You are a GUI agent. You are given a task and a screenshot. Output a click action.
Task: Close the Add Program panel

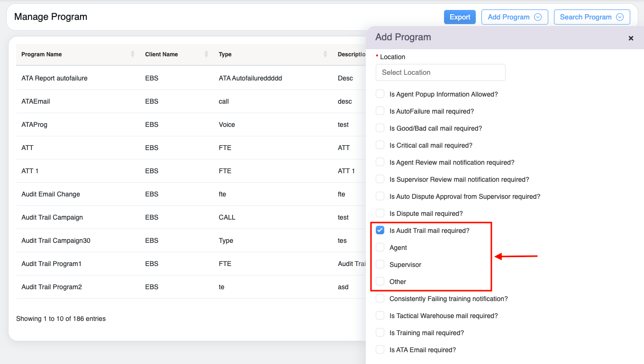coord(631,38)
